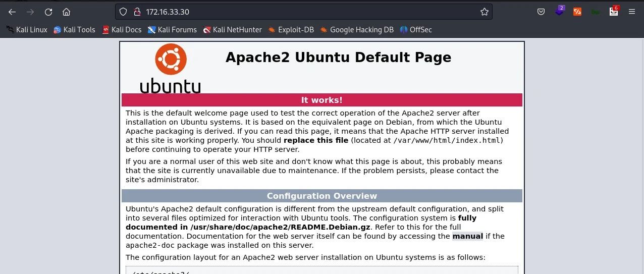Open the green-text extension icon
The image size is (644, 274).
coord(596,12)
